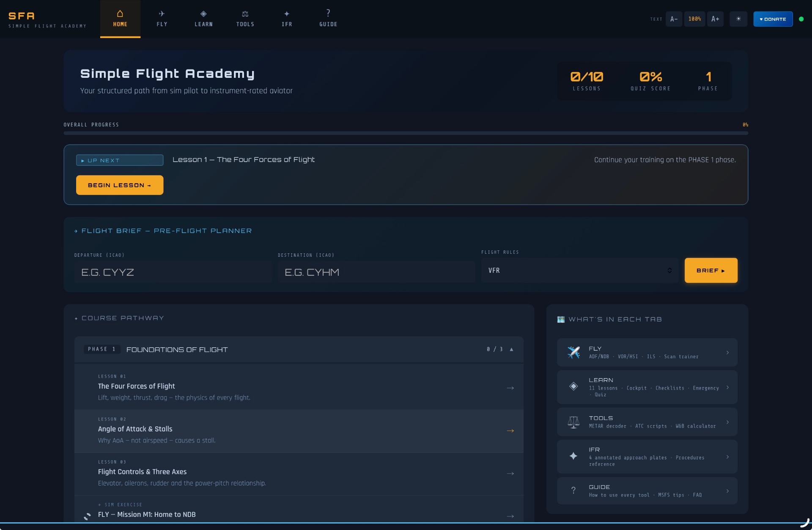Image resolution: width=812 pixels, height=530 pixels.
Task: Switch to the Fly tab
Action: 162,19
